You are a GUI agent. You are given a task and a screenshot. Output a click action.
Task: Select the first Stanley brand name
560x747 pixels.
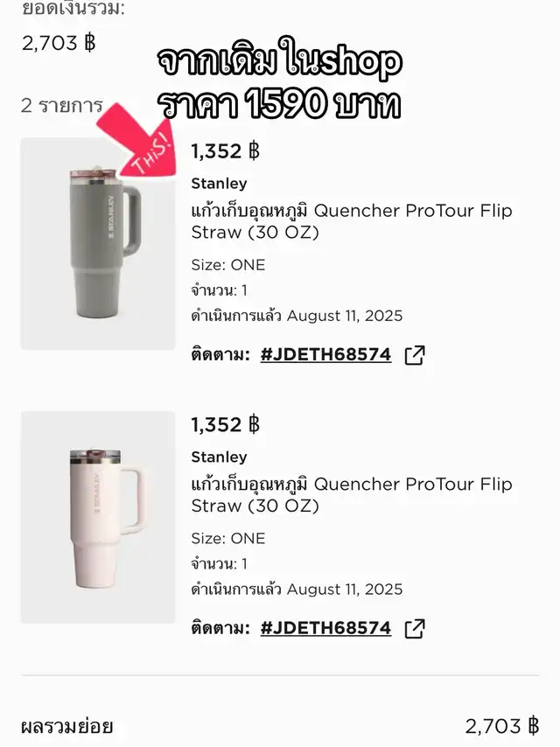(220, 184)
